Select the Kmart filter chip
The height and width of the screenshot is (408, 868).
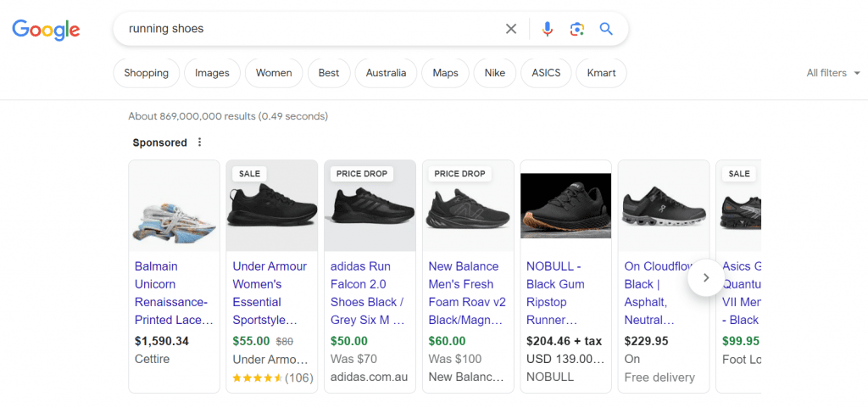click(601, 73)
